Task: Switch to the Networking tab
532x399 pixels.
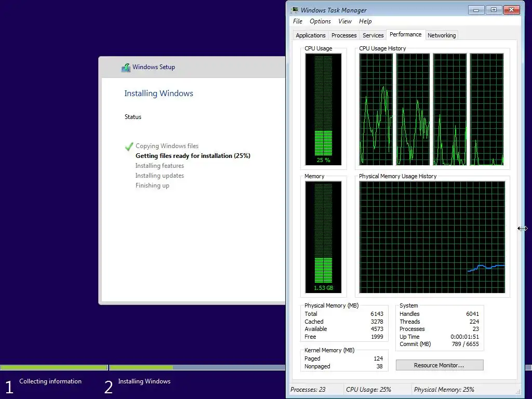Action: (442, 35)
